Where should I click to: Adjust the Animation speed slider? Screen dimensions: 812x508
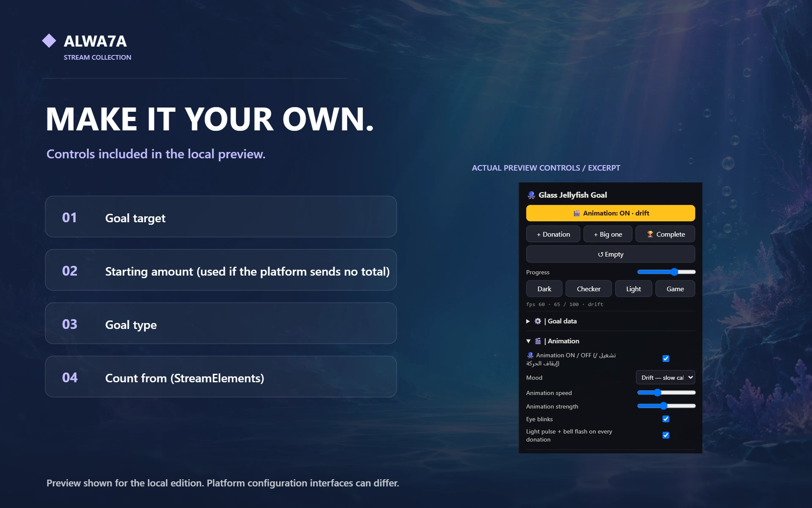coord(666,393)
